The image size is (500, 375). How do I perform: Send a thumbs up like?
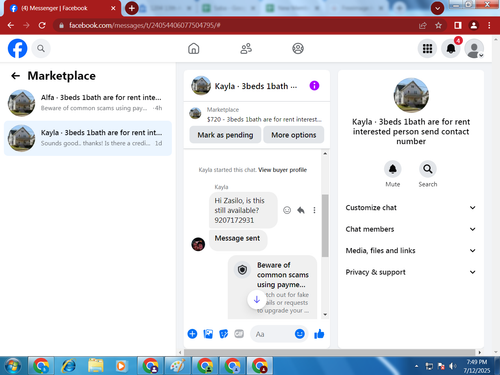(x=319, y=334)
